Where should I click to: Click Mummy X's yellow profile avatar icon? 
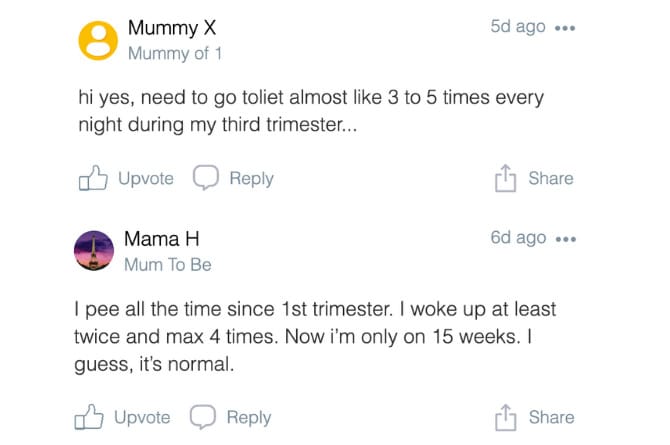pos(97,40)
